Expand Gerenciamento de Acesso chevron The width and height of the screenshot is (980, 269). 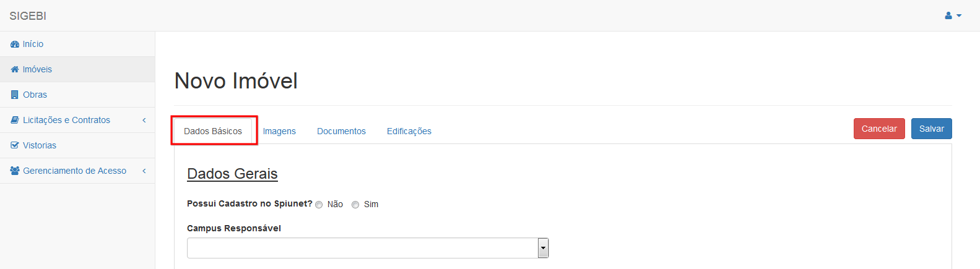tap(144, 171)
